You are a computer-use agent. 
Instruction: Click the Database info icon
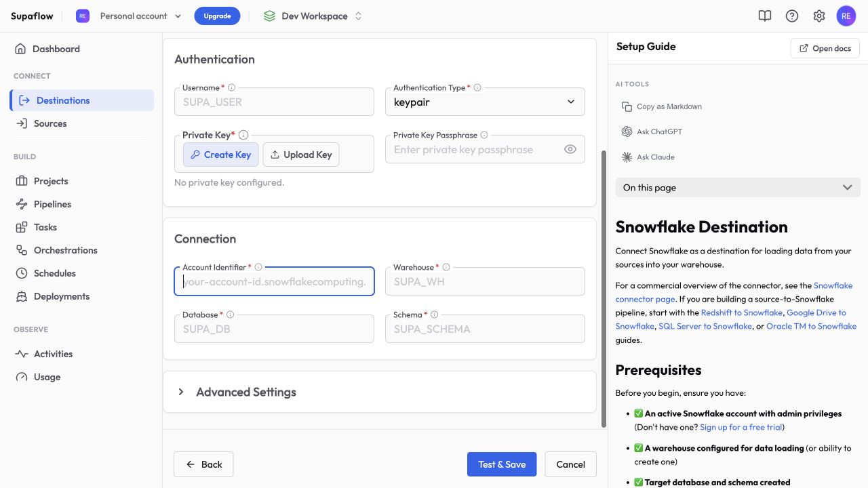230,314
